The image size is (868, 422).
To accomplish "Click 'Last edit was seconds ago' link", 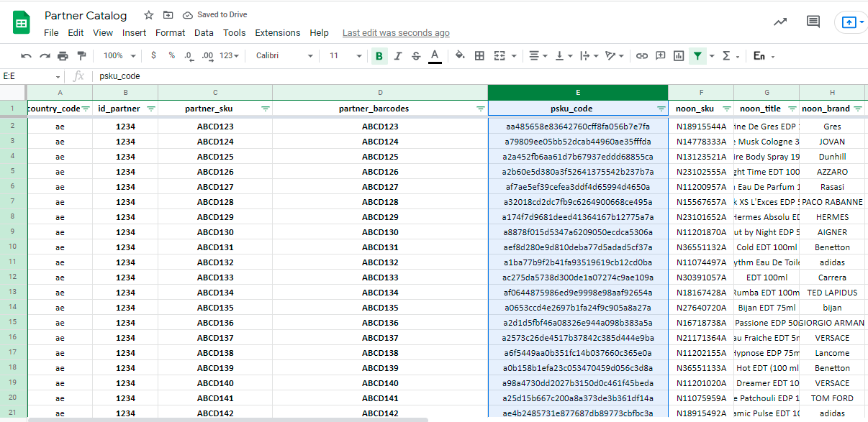I will coord(396,33).
